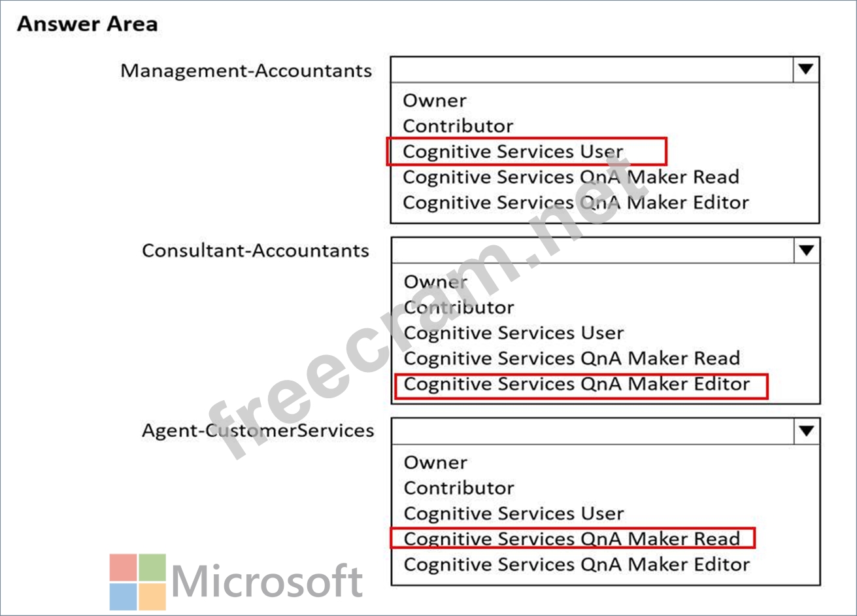857x616 pixels.
Task: Choose Cognitive Services User for Consultant-Accountants
Action: [514, 333]
